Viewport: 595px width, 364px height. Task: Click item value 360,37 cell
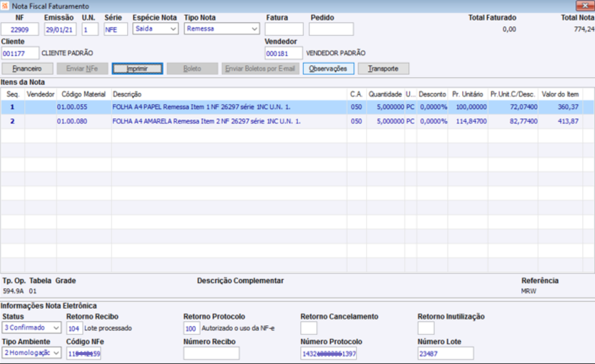coord(560,107)
